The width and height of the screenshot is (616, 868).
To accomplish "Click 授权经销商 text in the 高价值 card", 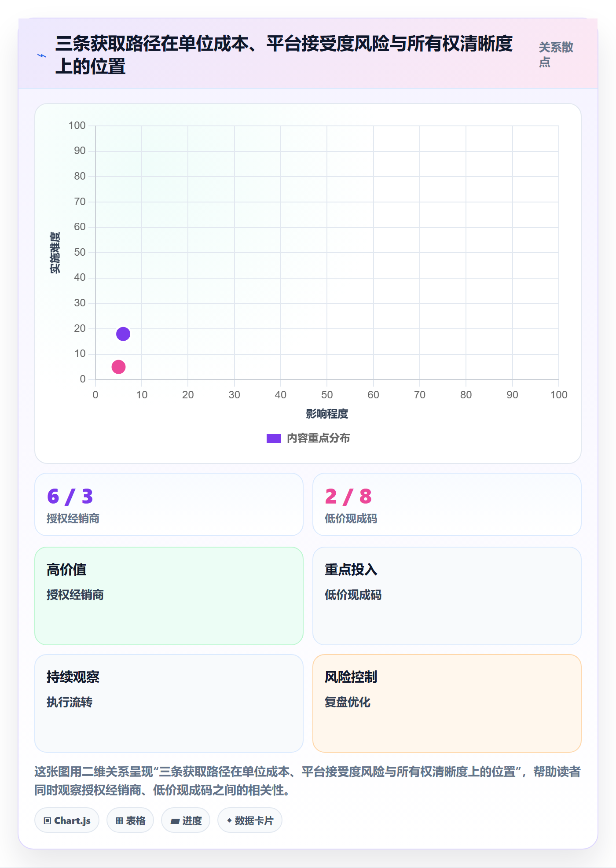I will (x=75, y=595).
